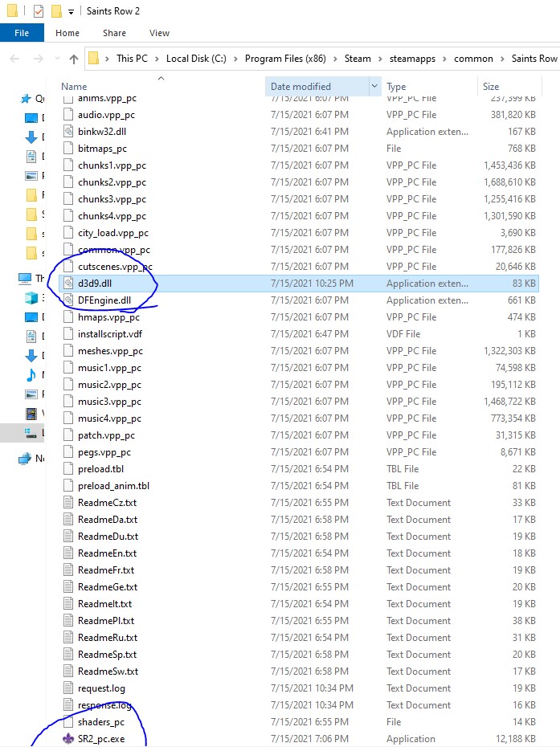The width and height of the screenshot is (560, 747).
Task: Click 3D Objects cube icon in sidebar
Action: [31, 298]
